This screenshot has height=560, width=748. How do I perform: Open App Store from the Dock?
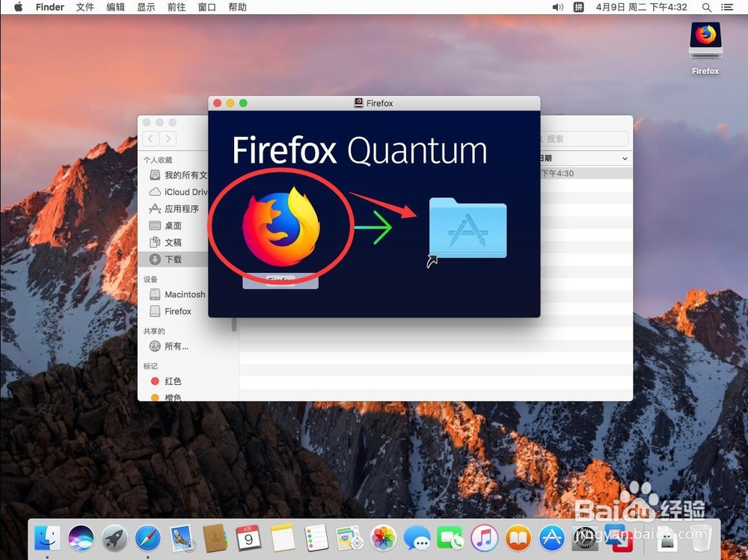pos(551,538)
